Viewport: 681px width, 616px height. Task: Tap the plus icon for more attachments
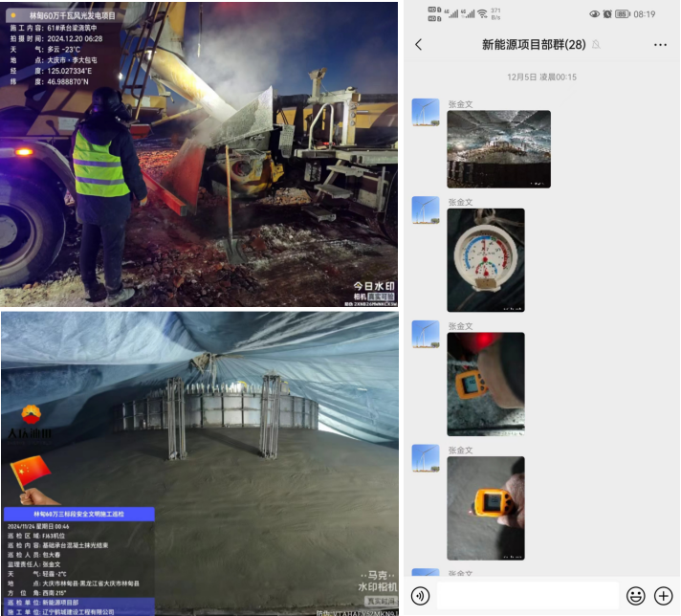coord(663,596)
